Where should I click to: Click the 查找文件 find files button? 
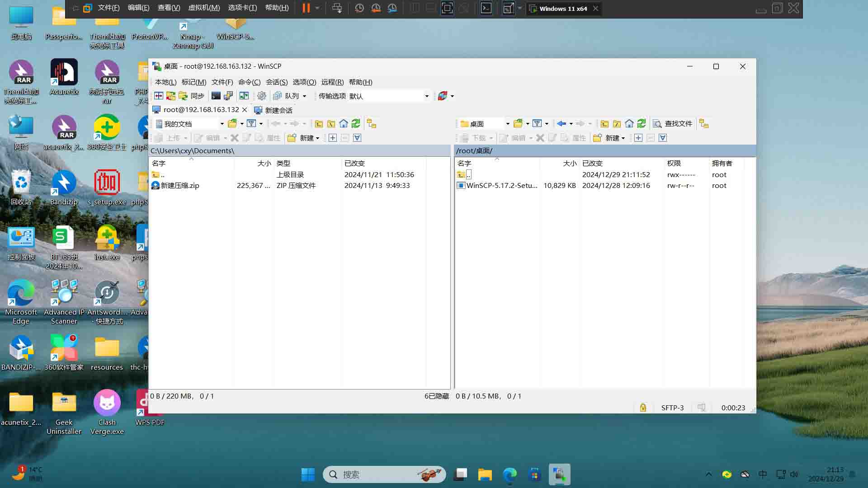pos(673,123)
